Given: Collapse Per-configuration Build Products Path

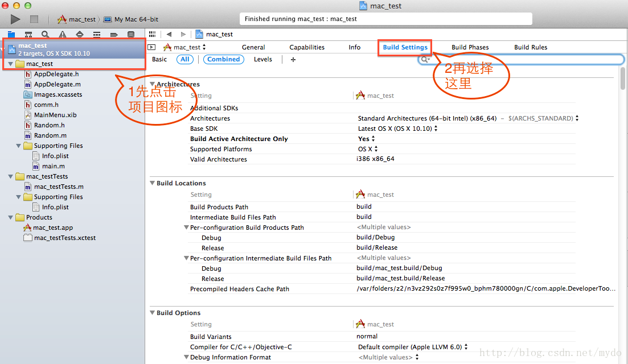Looking at the screenshot, I should [186, 227].
